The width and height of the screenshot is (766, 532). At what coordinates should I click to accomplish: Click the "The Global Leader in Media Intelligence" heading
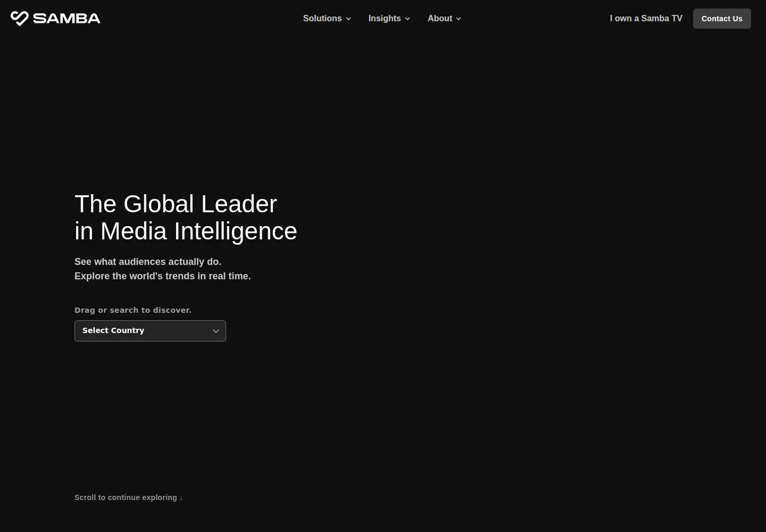click(x=186, y=218)
